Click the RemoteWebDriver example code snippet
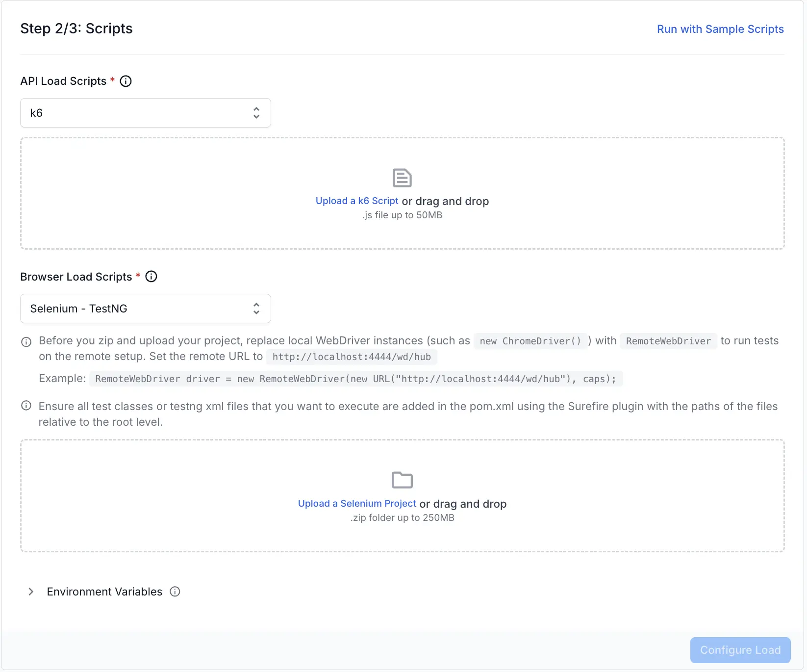The width and height of the screenshot is (807, 672). [x=355, y=379]
